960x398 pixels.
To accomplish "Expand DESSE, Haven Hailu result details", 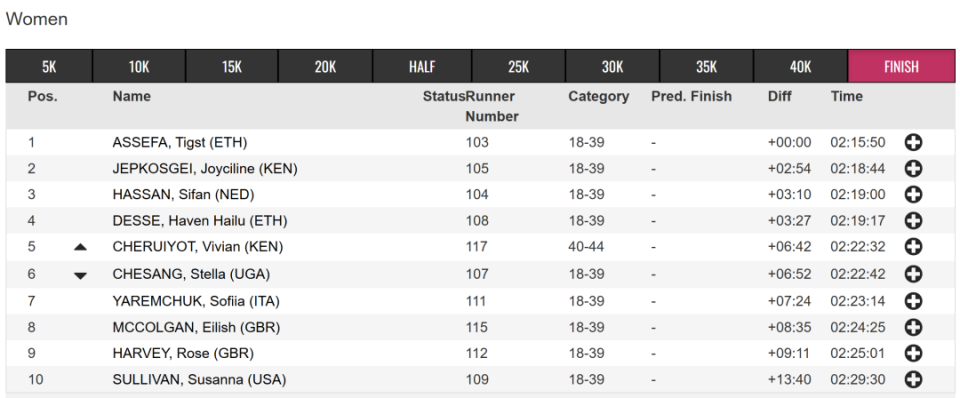I will (x=913, y=220).
